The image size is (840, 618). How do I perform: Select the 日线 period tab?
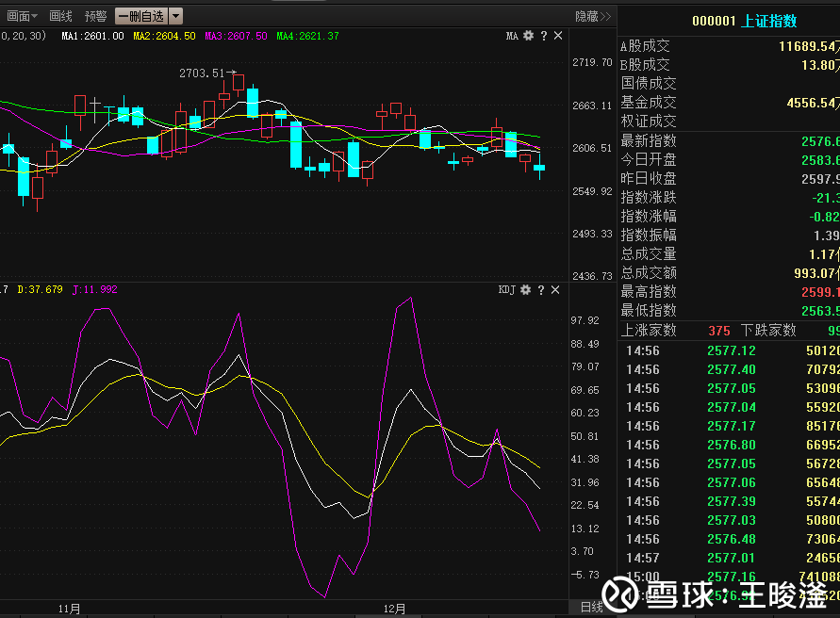click(x=592, y=607)
